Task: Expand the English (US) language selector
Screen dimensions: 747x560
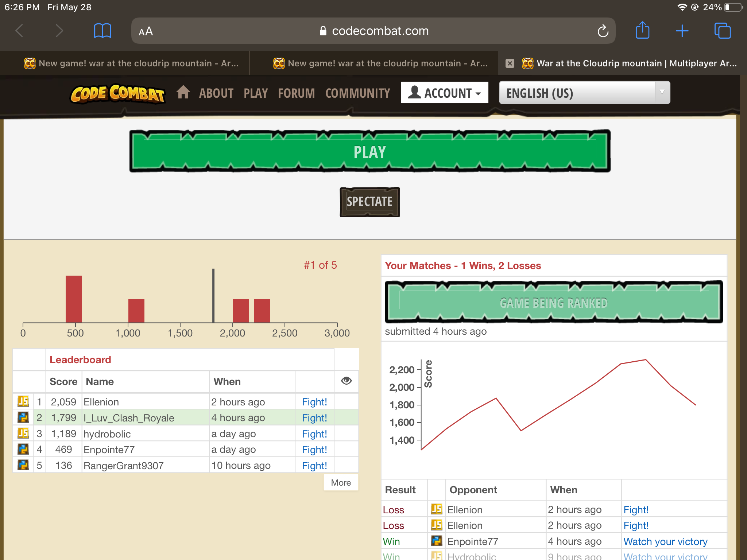Action: pyautogui.click(x=584, y=93)
